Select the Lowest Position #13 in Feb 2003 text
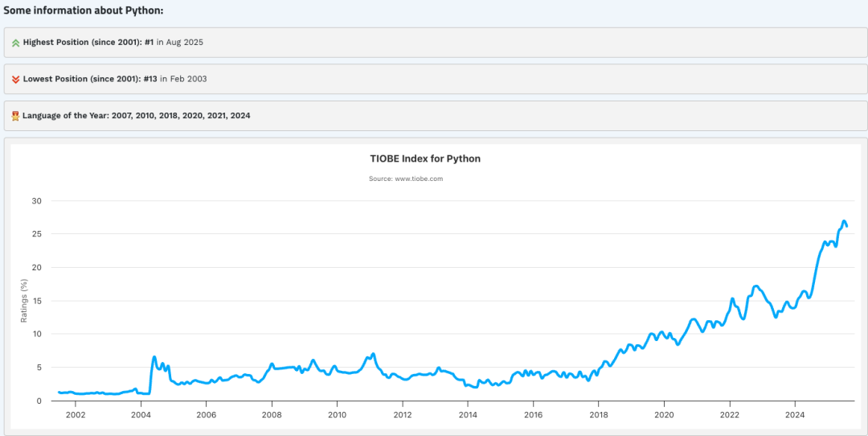The width and height of the screenshot is (868, 436). (x=115, y=79)
